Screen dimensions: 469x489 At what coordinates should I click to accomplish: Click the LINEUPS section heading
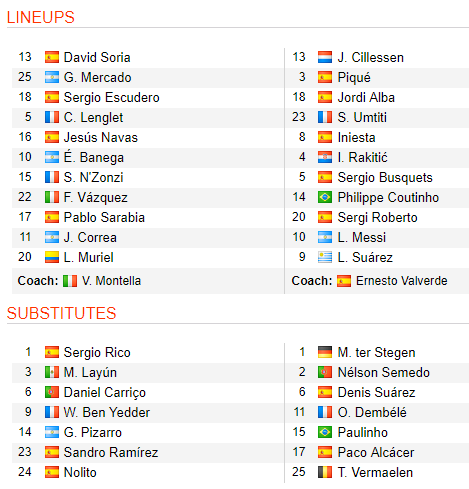[x=41, y=17]
